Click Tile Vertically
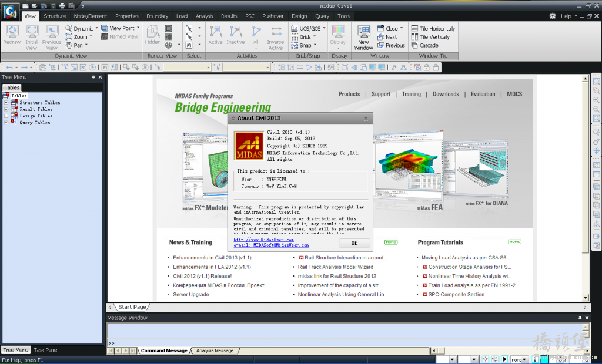 pos(430,37)
